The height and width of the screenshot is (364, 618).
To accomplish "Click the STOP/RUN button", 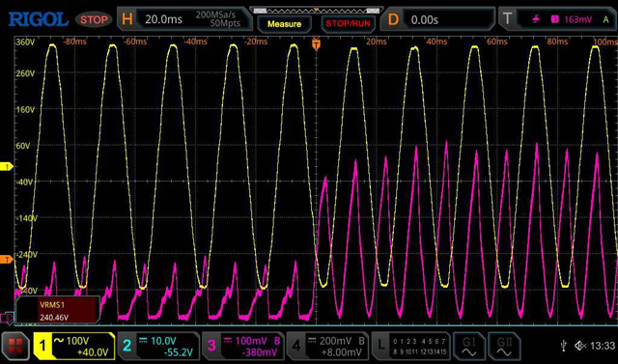I will coord(348,24).
